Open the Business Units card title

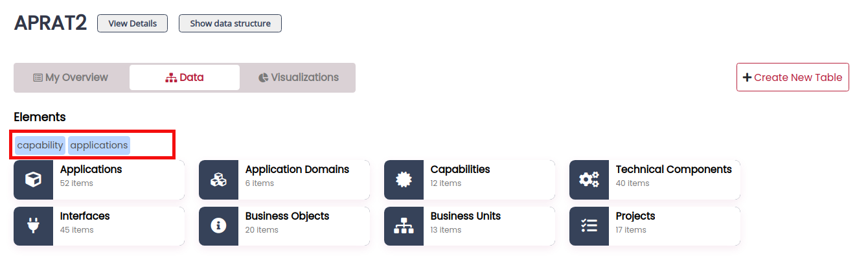[x=466, y=216]
